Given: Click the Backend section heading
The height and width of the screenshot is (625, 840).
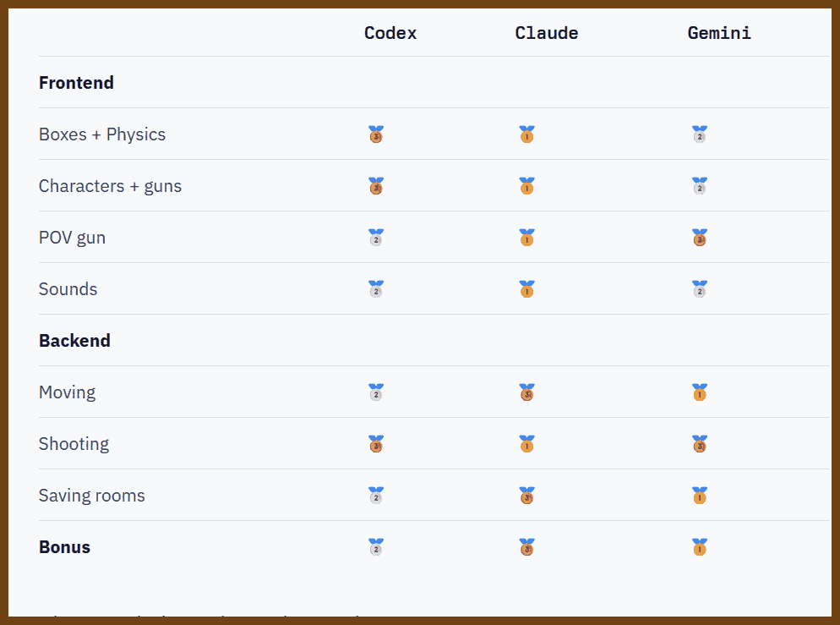Looking at the screenshot, I should pos(74,341).
